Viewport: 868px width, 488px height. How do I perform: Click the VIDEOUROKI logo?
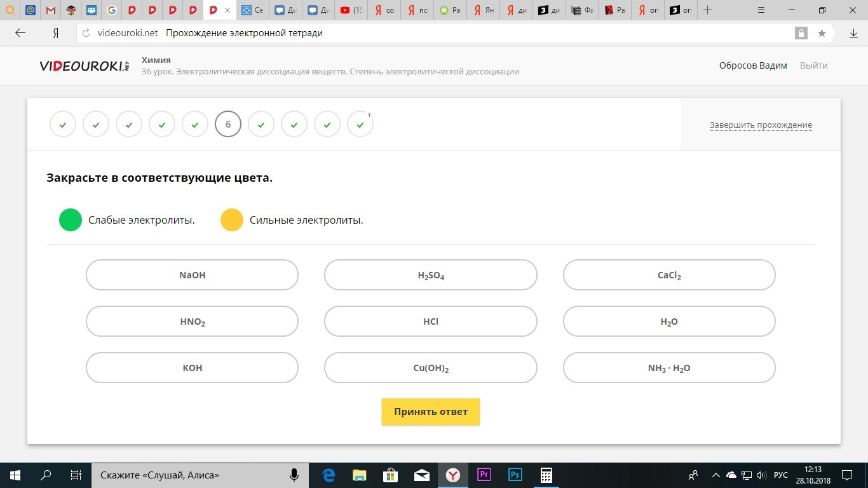[85, 66]
